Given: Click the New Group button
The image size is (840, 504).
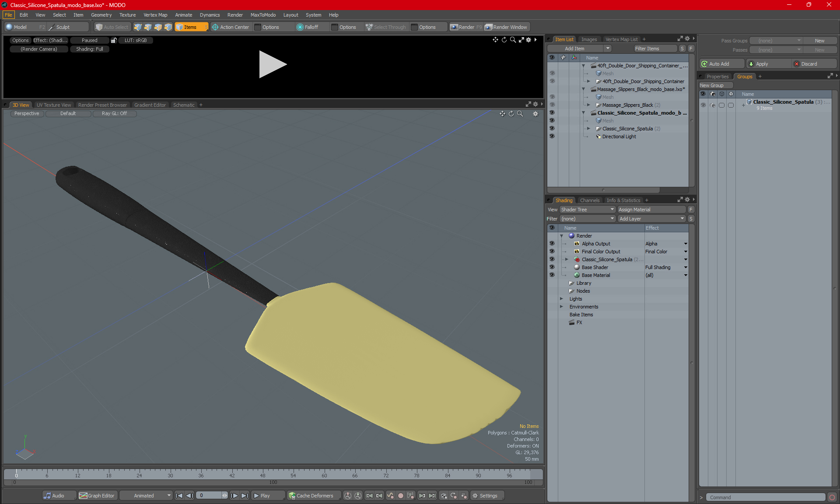Looking at the screenshot, I should (716, 85).
